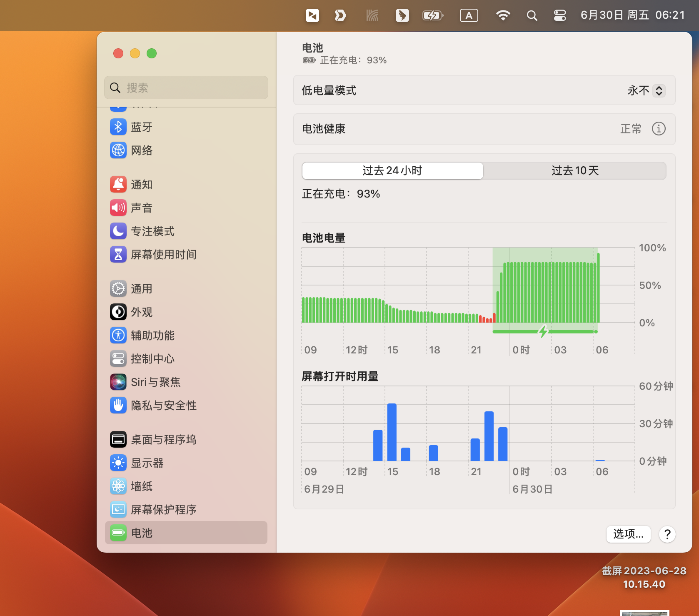Viewport: 699px width, 616px height.
Task: Open Wi-Fi menu in menu bar
Action: click(x=503, y=15)
